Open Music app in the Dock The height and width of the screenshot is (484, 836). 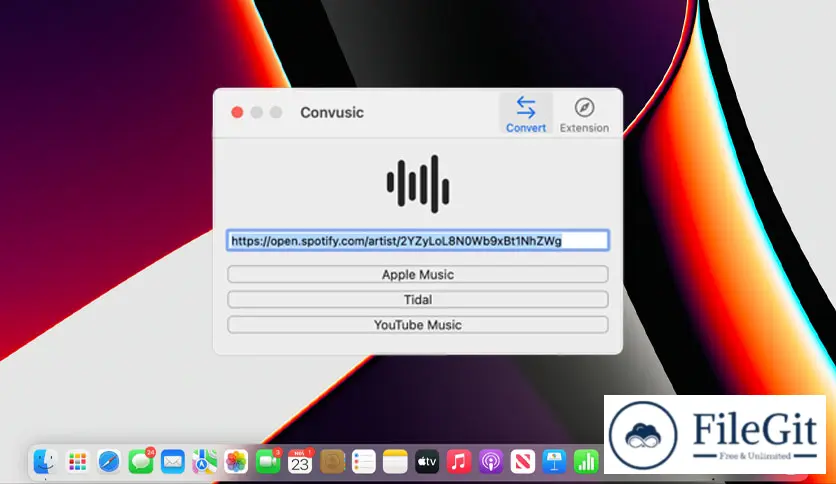[459, 462]
